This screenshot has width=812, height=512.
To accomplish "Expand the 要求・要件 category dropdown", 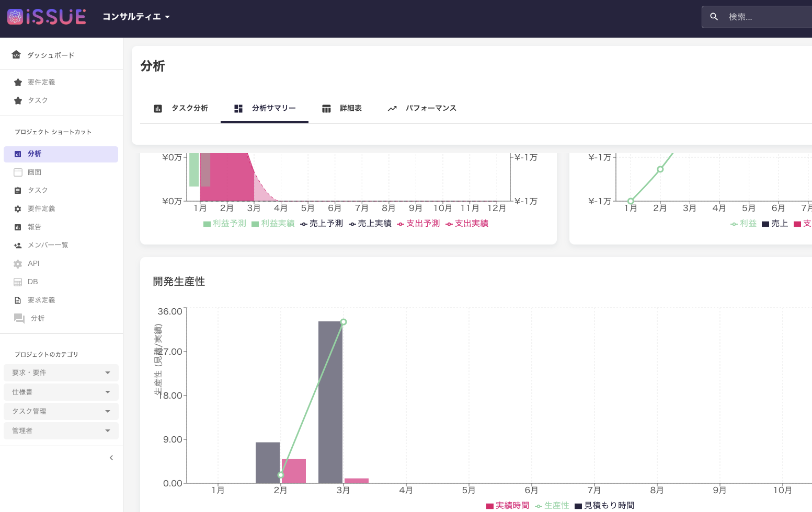I will pyautogui.click(x=61, y=373).
